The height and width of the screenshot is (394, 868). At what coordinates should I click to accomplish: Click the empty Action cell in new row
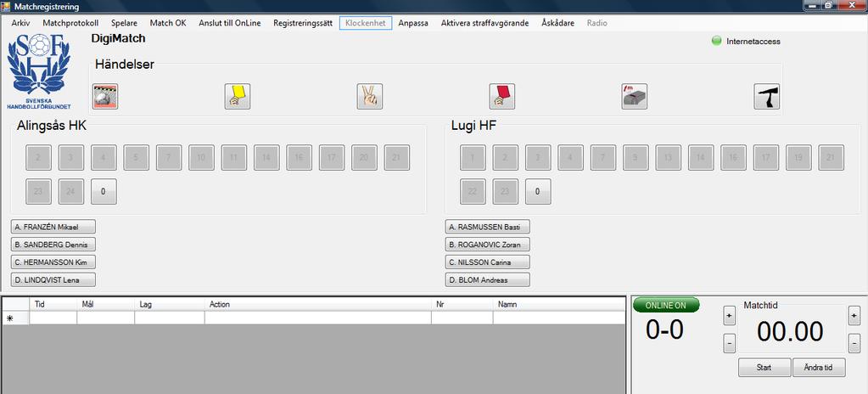coord(317,318)
